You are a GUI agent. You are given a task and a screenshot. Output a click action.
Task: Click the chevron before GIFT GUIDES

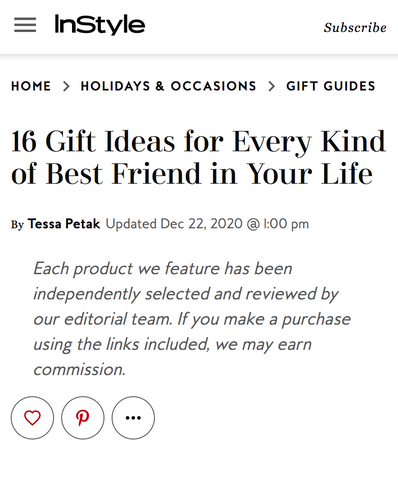272,86
